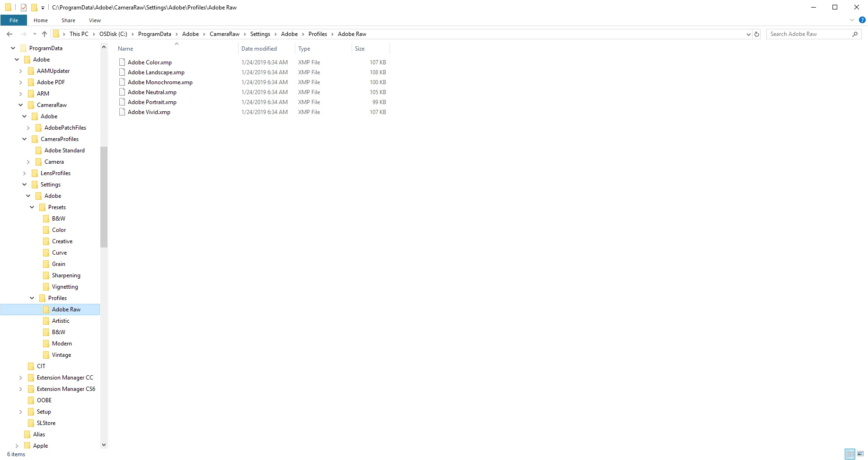Open Customize Quick Access Toolbar dropdown
Screen dimensions: 868x460
[43, 8]
